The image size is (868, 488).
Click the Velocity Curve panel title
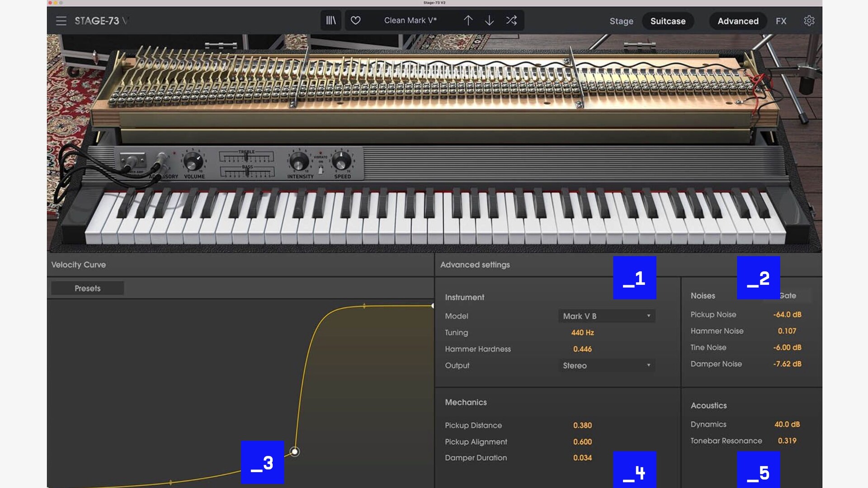pyautogui.click(x=78, y=265)
